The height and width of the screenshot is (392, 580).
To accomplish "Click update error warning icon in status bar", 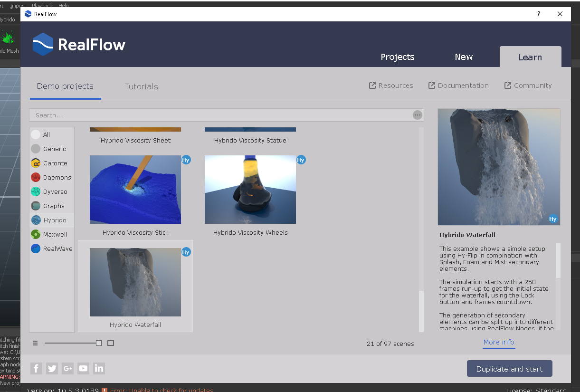I will point(105,390).
